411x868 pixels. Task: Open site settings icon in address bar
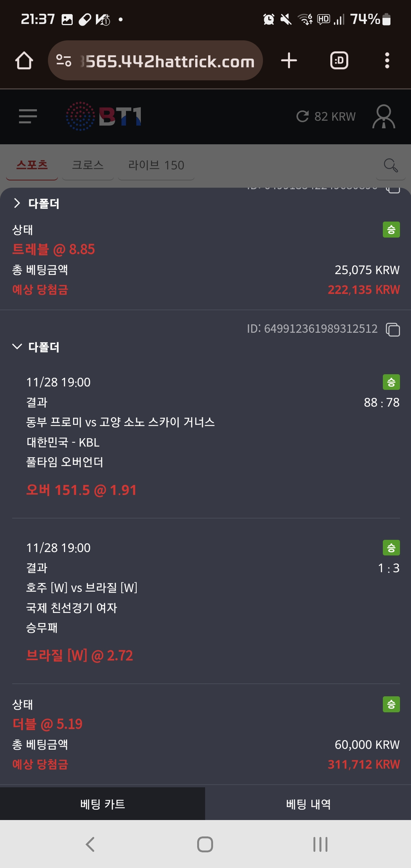click(x=64, y=61)
